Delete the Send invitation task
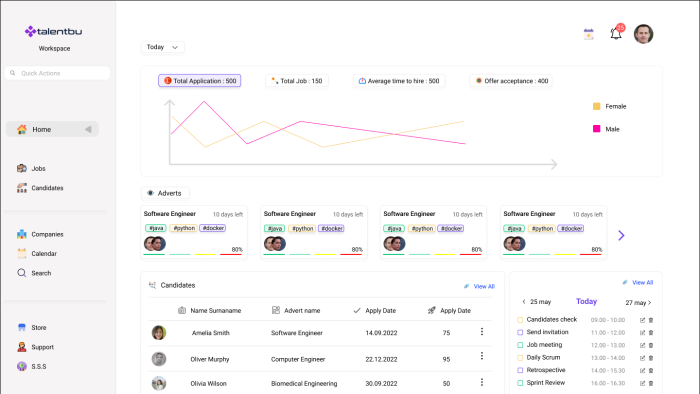Image resolution: width=700 pixels, height=394 pixels. tap(651, 332)
